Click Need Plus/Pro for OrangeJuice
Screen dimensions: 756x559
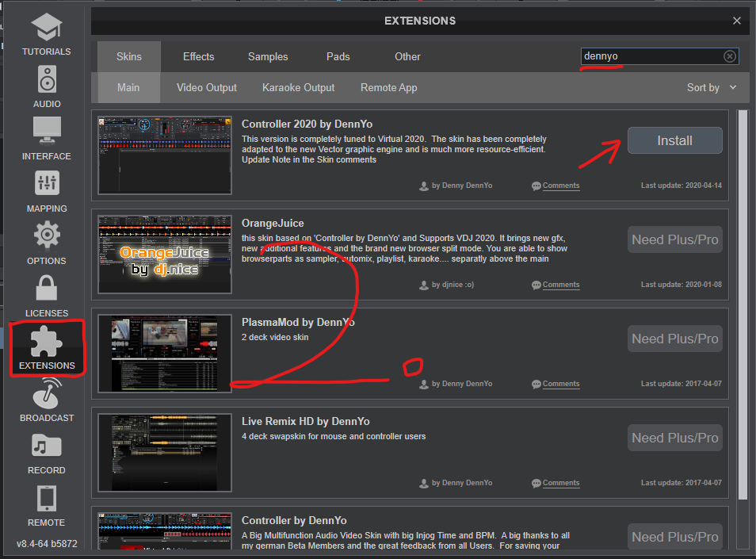674,239
